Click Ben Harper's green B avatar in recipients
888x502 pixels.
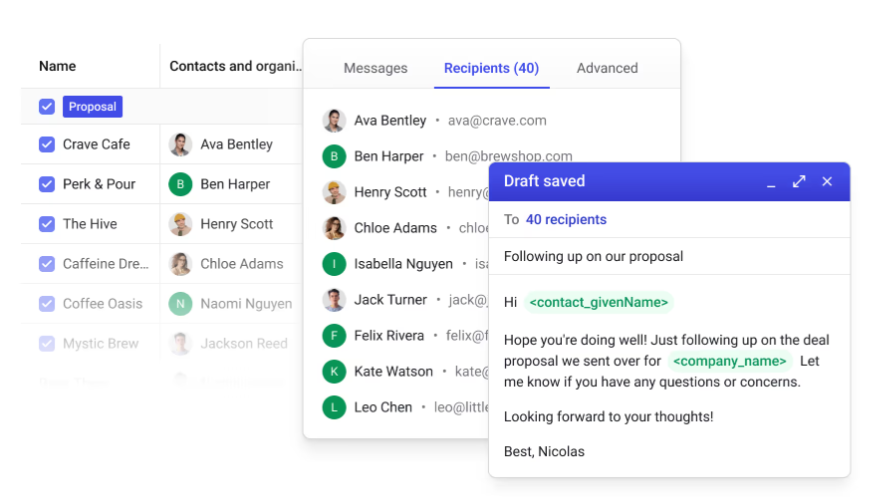click(334, 156)
